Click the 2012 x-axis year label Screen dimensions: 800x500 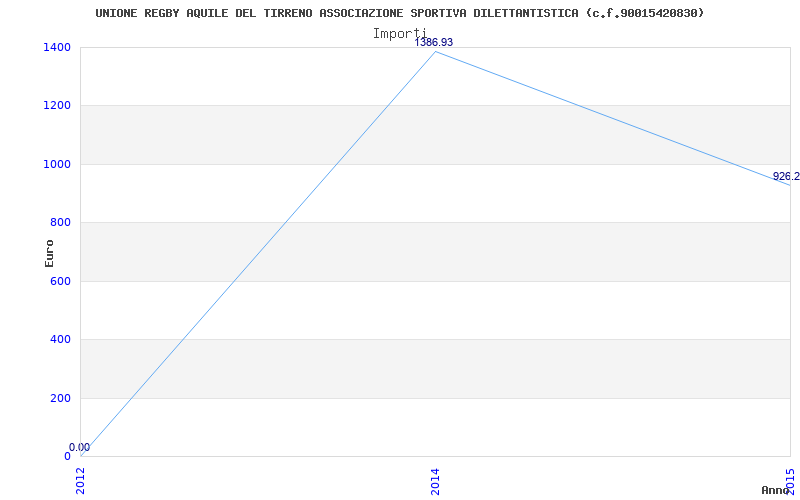tap(80, 481)
